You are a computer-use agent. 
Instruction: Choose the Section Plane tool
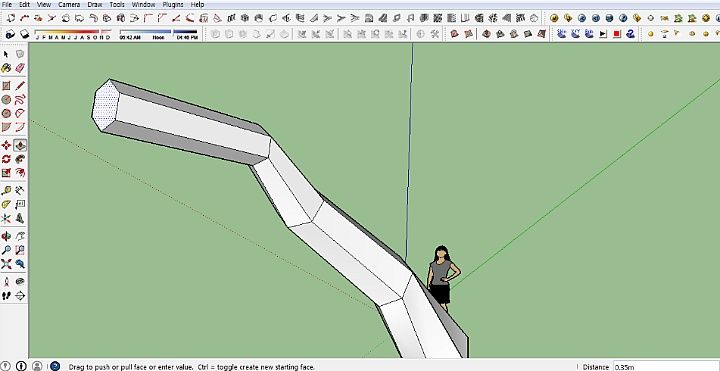20,296
